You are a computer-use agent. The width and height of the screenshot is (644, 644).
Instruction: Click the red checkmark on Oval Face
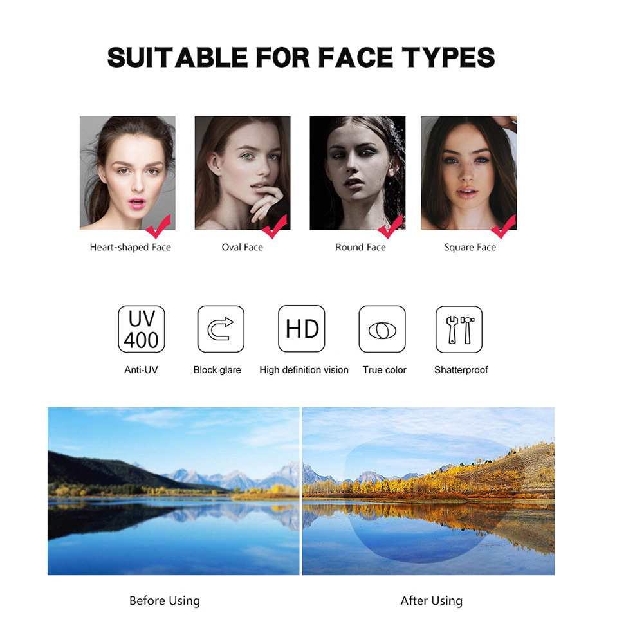tap(275, 226)
